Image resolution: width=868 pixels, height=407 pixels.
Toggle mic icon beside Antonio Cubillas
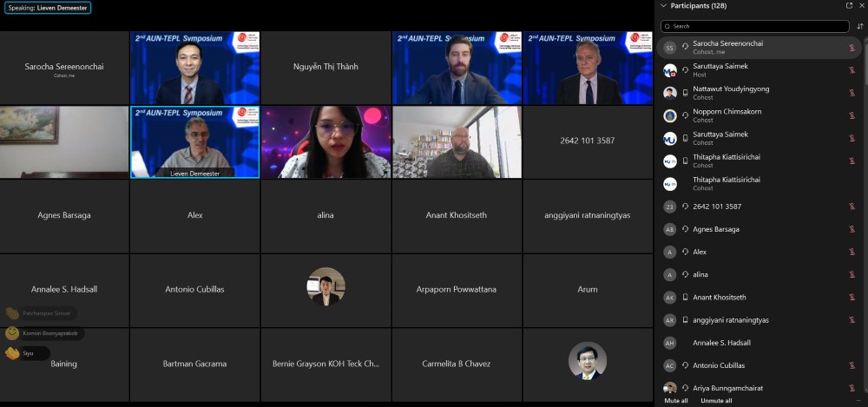[852, 365]
